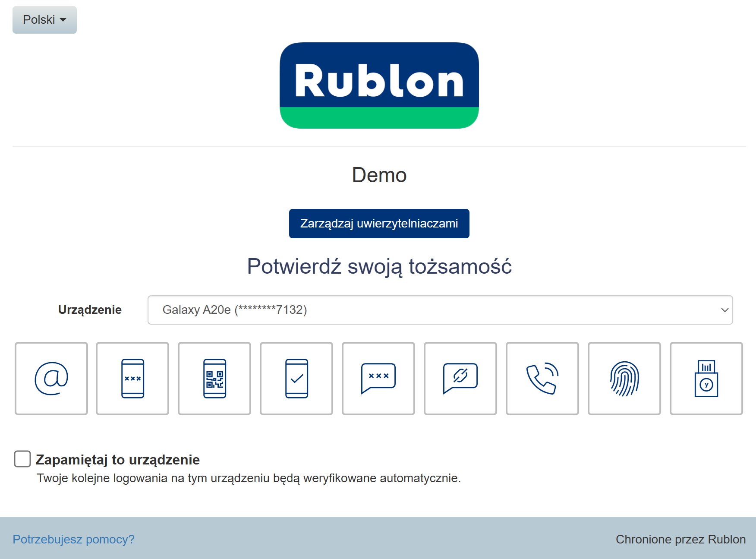This screenshot has width=756, height=559.
Task: Open the Polski language dropdown
Action: 44,20
